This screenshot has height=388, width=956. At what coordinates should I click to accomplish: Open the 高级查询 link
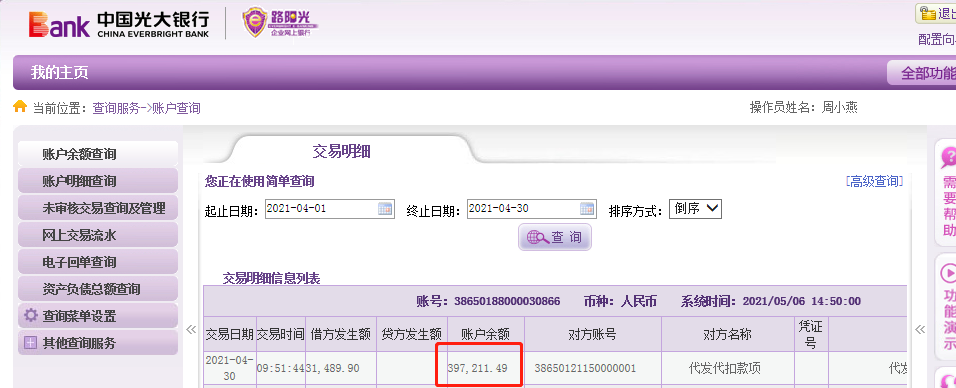pos(874,181)
